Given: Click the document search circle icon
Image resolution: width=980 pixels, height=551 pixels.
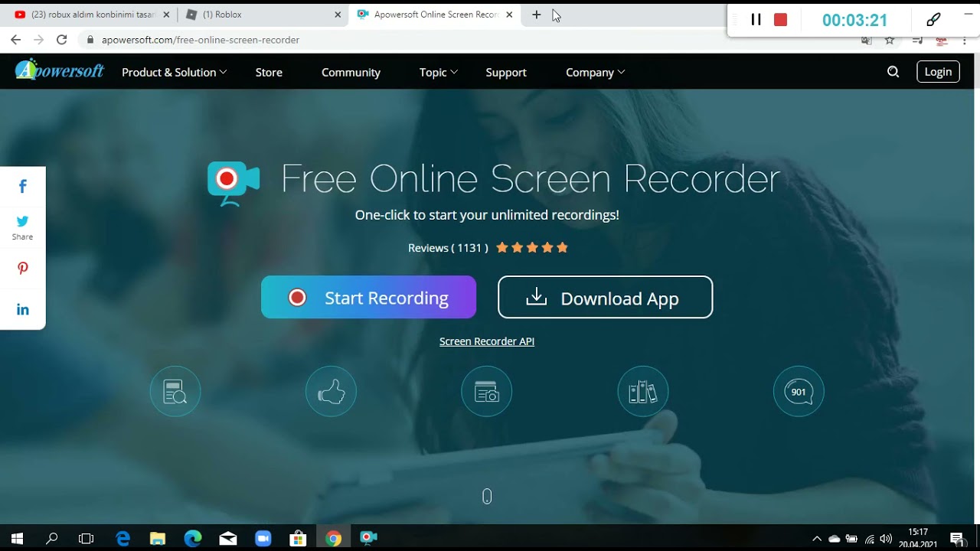Looking at the screenshot, I should (175, 392).
